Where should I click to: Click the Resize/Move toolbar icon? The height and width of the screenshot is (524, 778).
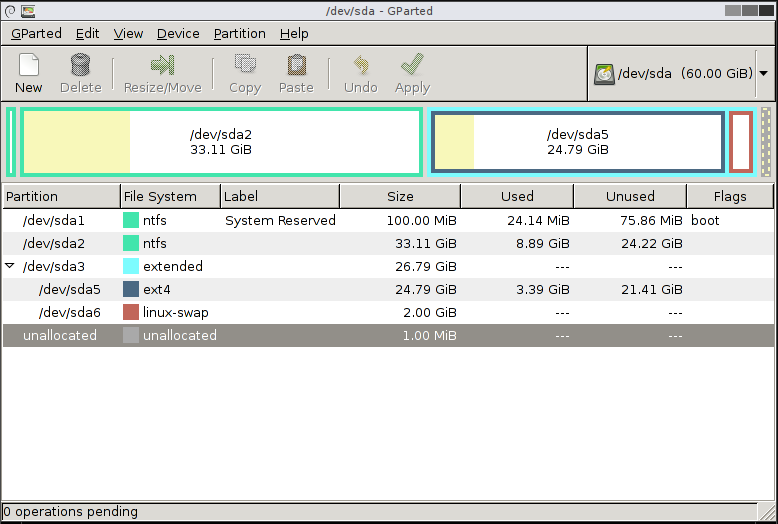tap(162, 66)
